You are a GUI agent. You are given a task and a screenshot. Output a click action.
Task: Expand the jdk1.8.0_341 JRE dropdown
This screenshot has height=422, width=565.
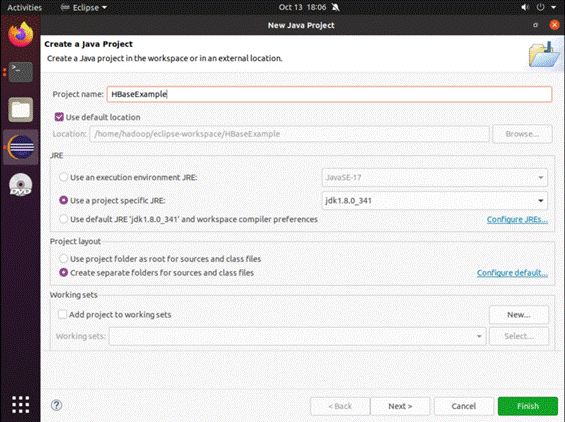point(435,200)
